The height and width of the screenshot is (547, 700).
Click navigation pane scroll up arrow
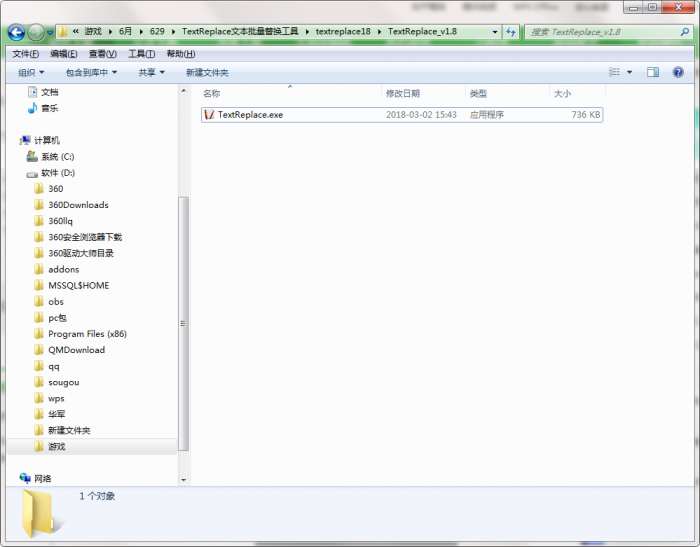[x=183, y=91]
